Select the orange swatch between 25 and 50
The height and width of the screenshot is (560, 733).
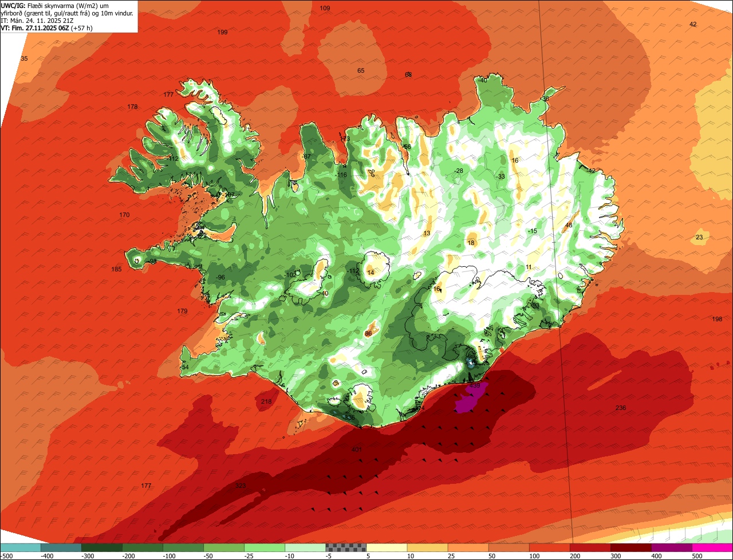point(468,547)
